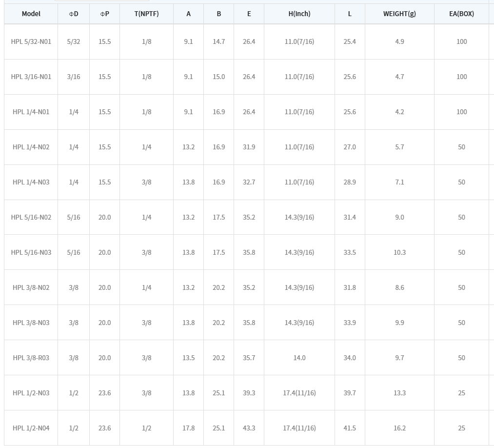Select the HPL 1/2-N03 model cell

click(x=31, y=393)
